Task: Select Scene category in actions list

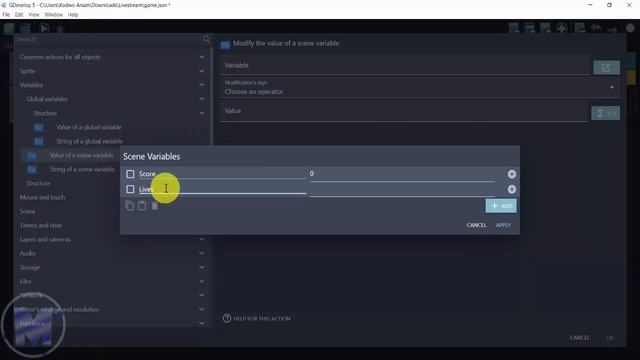Action: 27,211
